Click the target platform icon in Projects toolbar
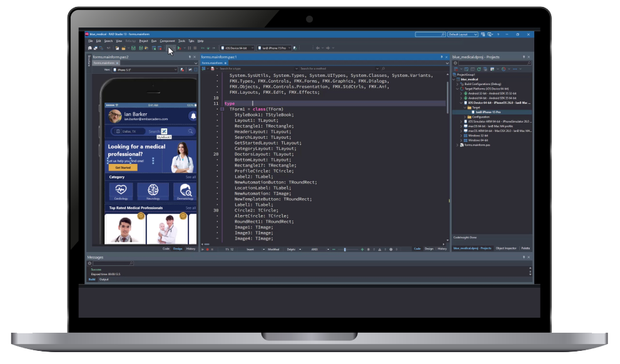 click(x=504, y=69)
